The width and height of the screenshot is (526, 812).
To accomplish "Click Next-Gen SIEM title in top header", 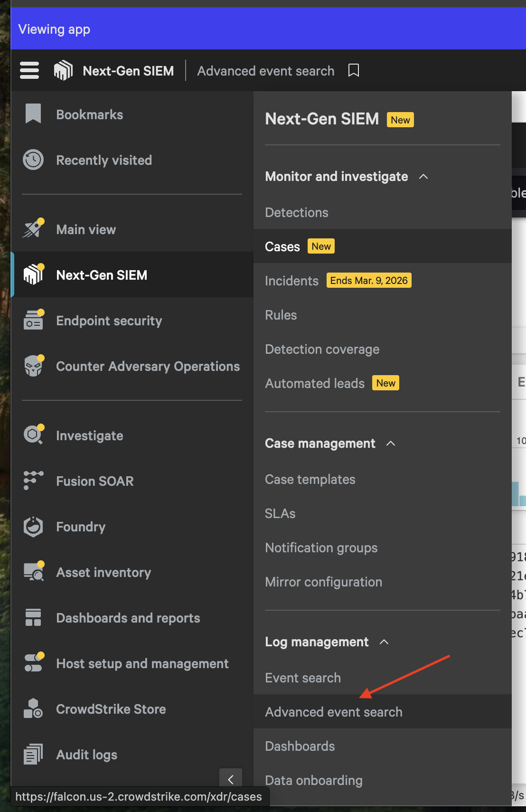I will click(128, 71).
